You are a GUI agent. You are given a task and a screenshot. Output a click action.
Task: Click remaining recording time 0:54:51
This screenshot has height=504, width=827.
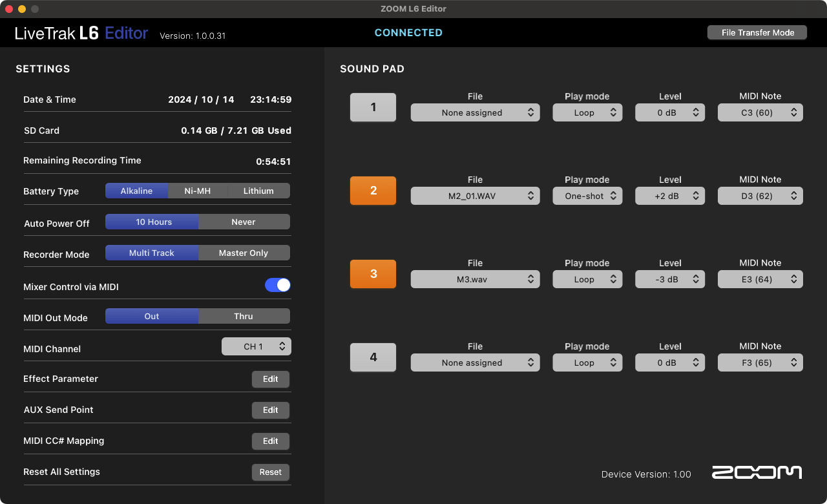coord(273,162)
